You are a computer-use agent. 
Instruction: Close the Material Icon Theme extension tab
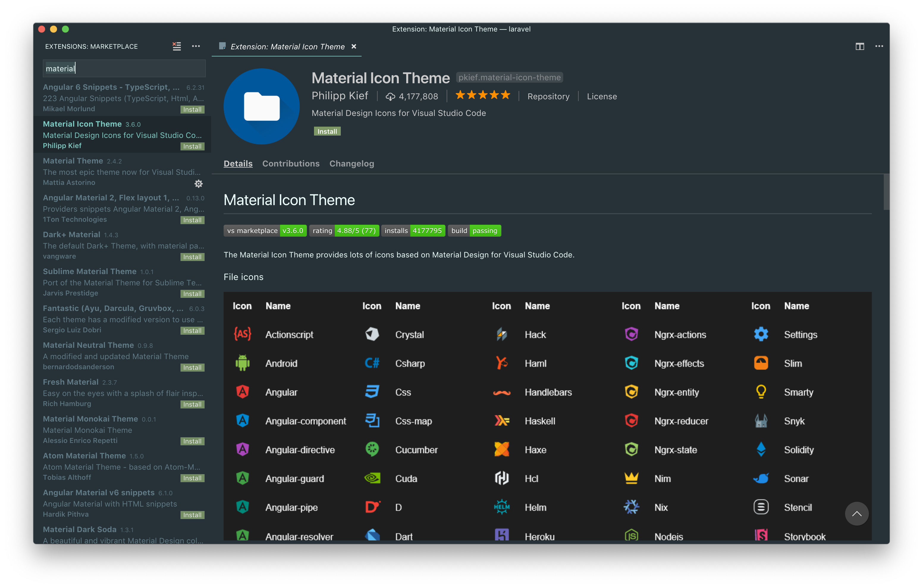click(354, 46)
